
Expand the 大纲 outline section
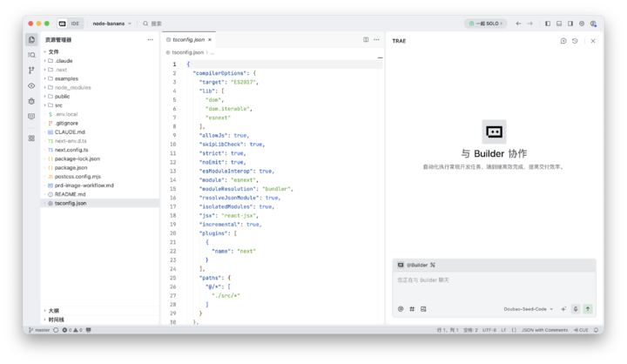click(54, 310)
